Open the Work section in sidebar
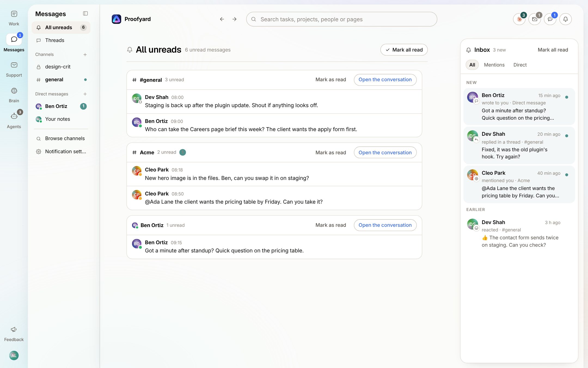Screen dimensions: 588x368 tap(14, 18)
